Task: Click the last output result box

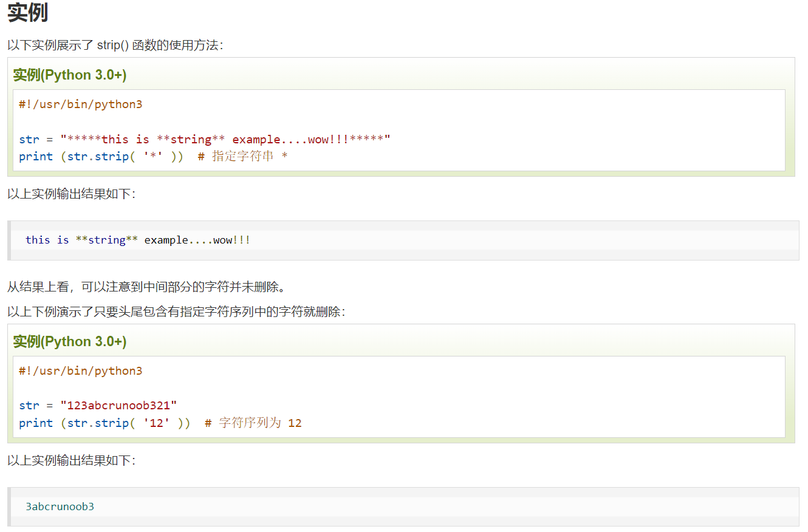Action: (401, 506)
